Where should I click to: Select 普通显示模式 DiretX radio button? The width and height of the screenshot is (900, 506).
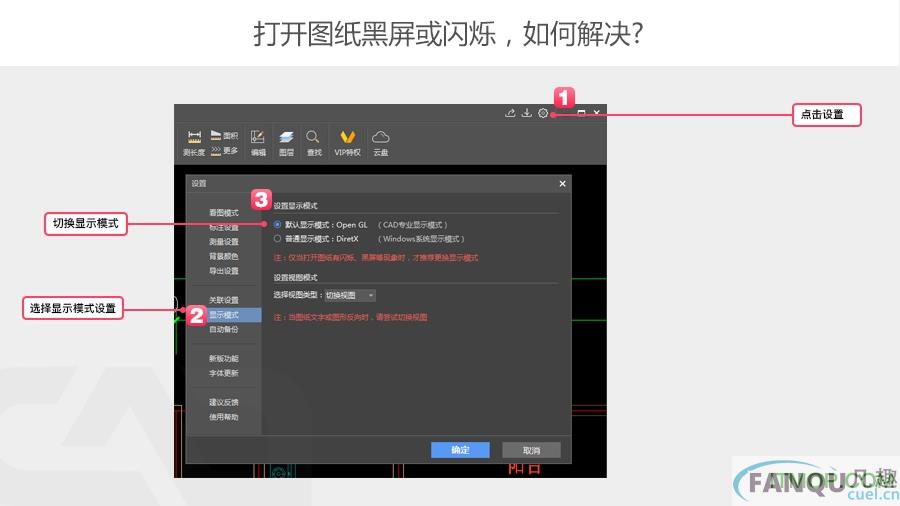click(x=277, y=239)
